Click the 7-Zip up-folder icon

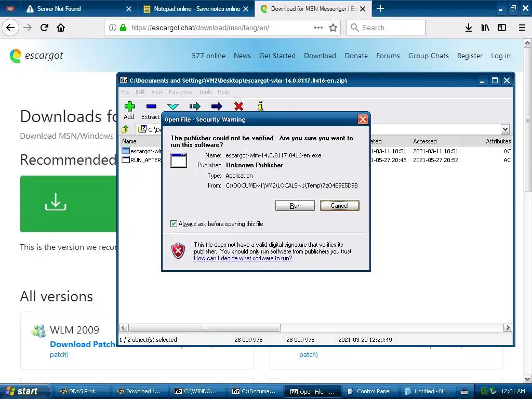[125, 129]
